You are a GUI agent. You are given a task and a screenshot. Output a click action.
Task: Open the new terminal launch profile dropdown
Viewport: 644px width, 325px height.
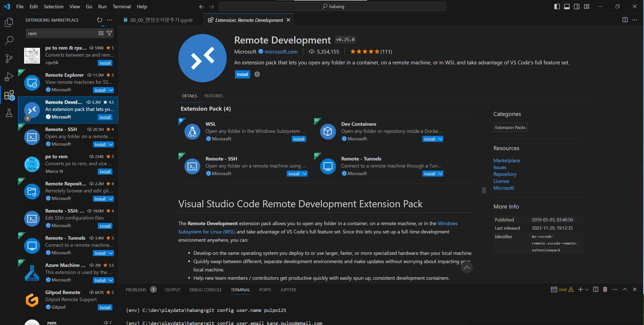coord(587,290)
